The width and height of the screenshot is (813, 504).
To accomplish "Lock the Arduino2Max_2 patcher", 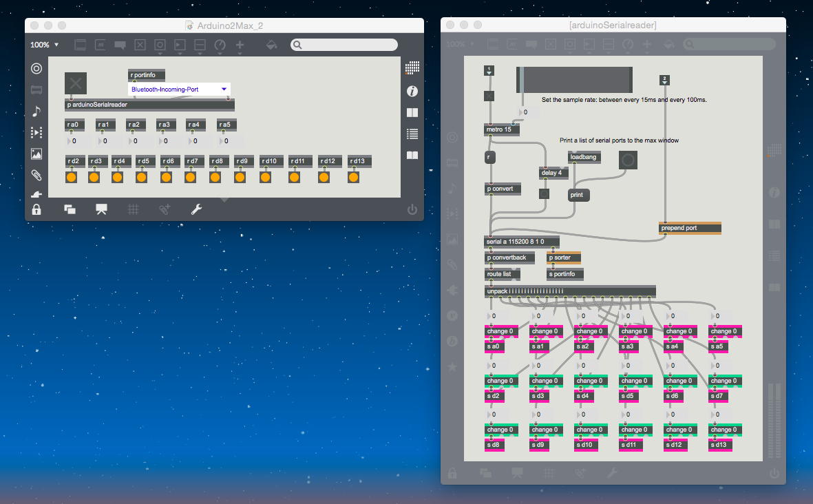I will (36, 209).
